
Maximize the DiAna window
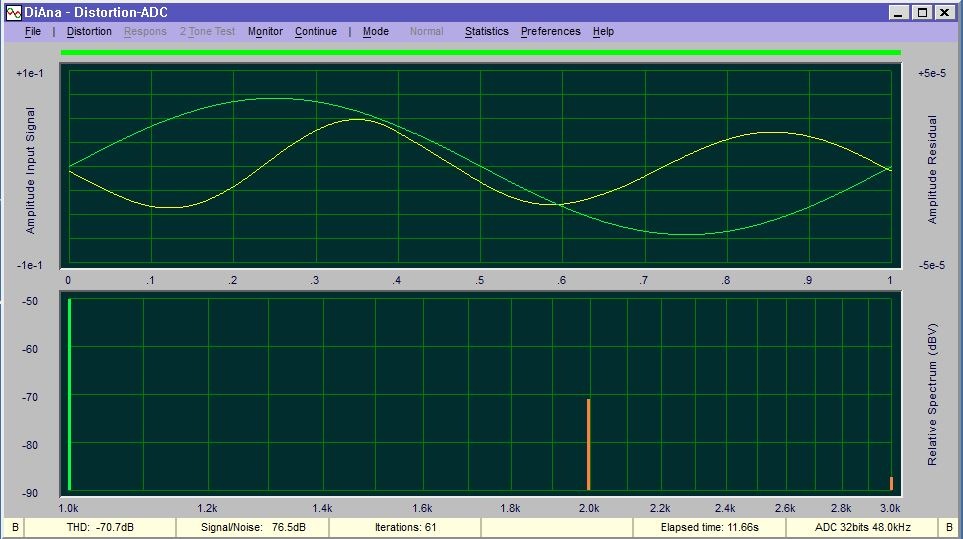(x=922, y=12)
